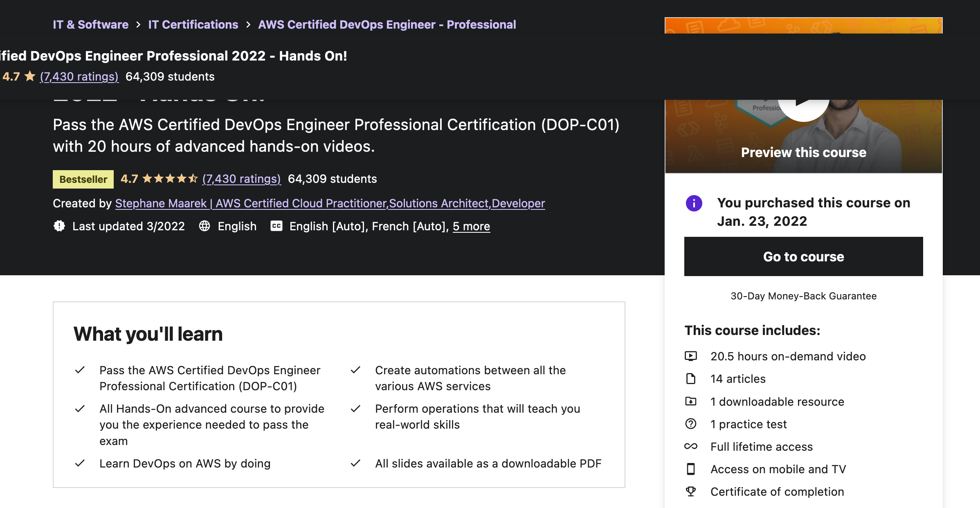Click the last updated badge icon
Screen dimensions: 980x508
click(59, 226)
